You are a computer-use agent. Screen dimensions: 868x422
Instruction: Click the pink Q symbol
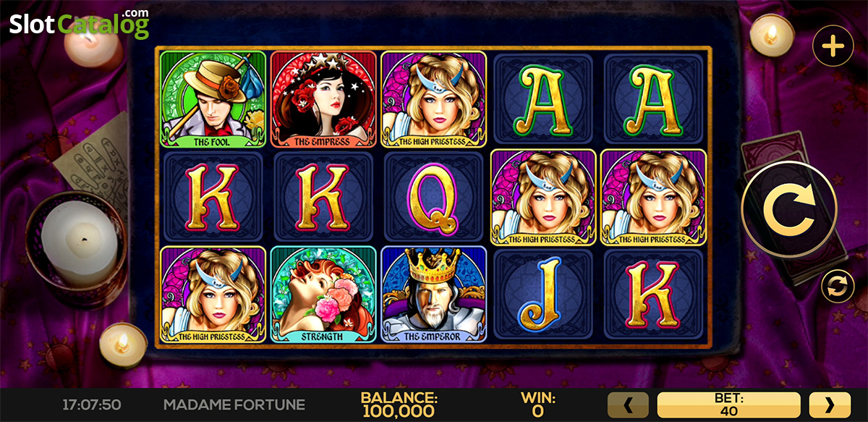point(433,198)
